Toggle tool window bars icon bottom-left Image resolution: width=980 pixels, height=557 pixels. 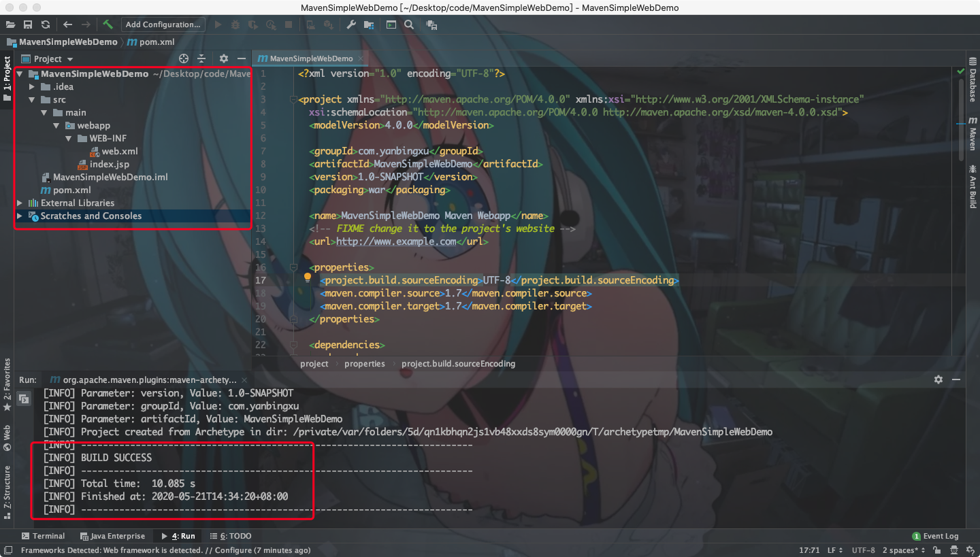(x=9, y=550)
